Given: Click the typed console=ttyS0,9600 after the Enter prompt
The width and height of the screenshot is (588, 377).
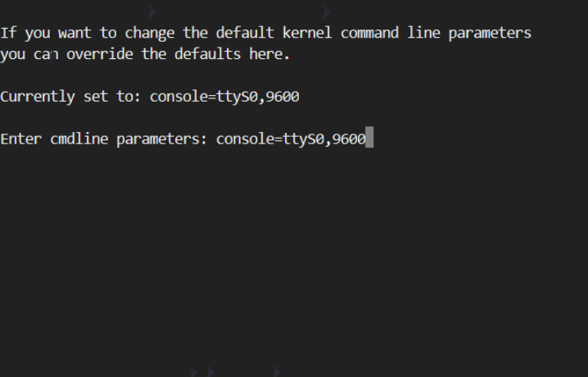Looking at the screenshot, I should pyautogui.click(x=291, y=139).
